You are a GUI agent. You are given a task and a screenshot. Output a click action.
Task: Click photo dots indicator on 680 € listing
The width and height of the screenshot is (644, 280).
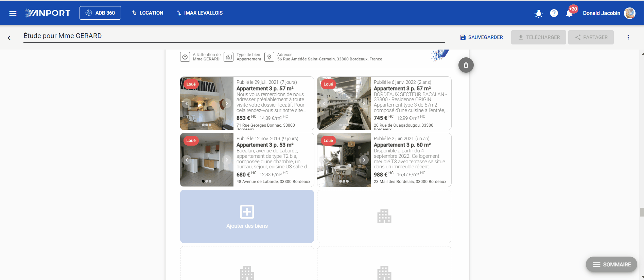(x=207, y=181)
